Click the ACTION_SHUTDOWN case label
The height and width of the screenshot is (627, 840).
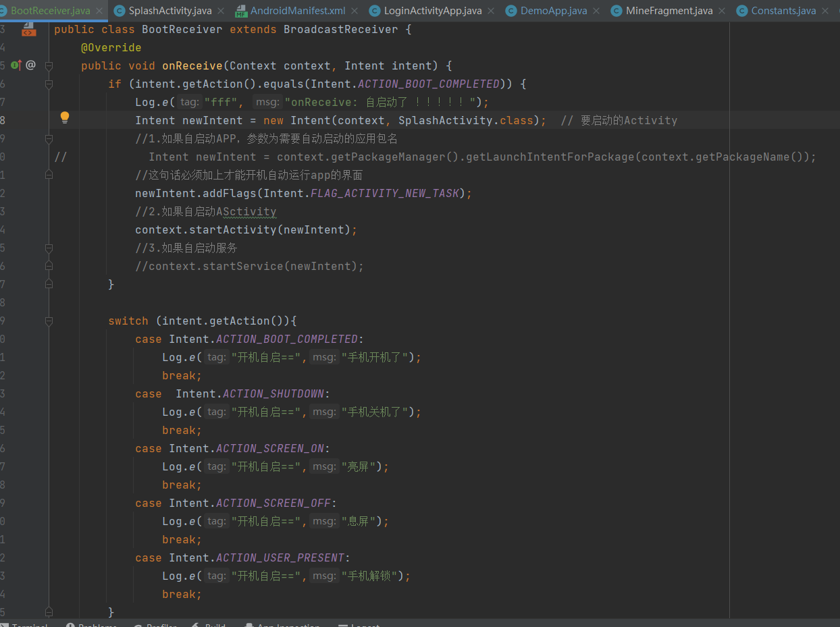273,394
